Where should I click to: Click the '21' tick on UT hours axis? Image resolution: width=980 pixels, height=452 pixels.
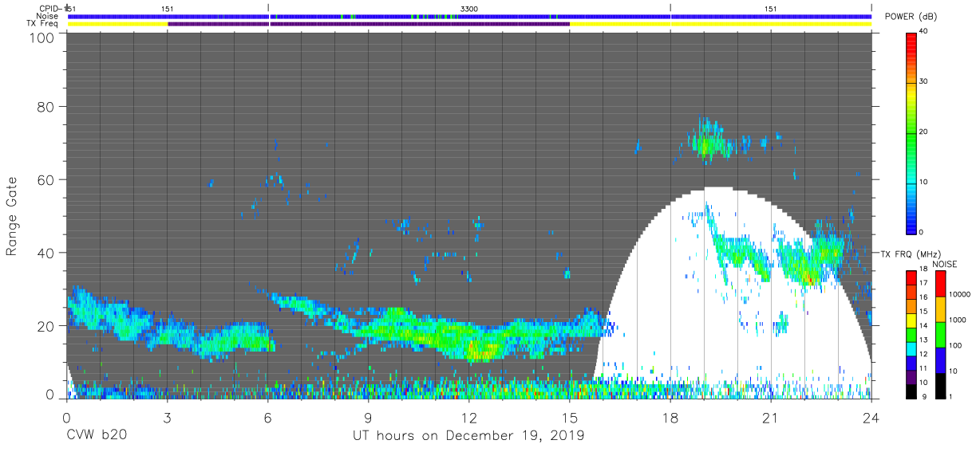click(771, 417)
